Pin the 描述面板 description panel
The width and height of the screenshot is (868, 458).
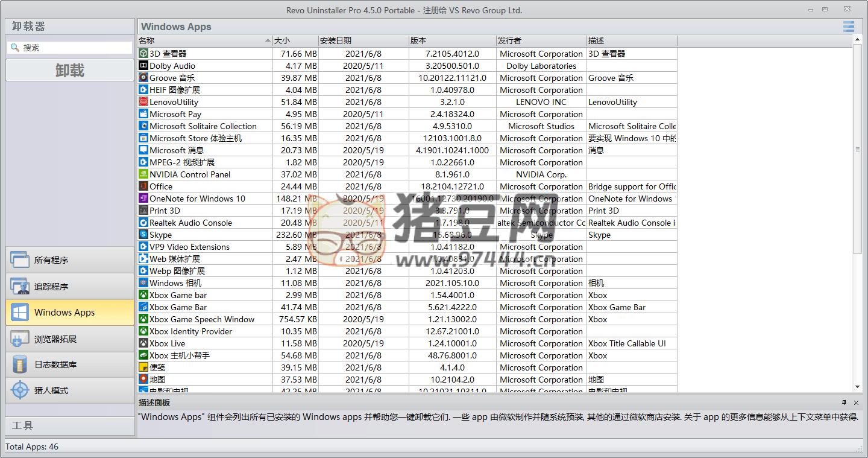click(x=844, y=402)
